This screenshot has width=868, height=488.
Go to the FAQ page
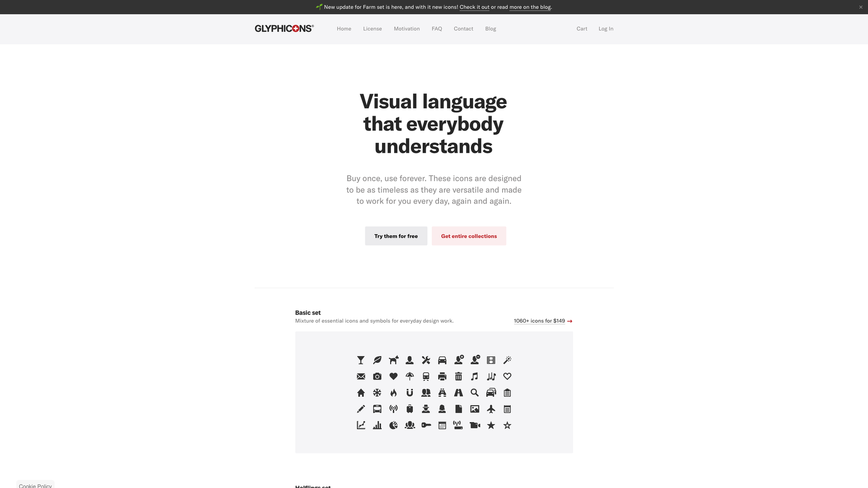[436, 29]
